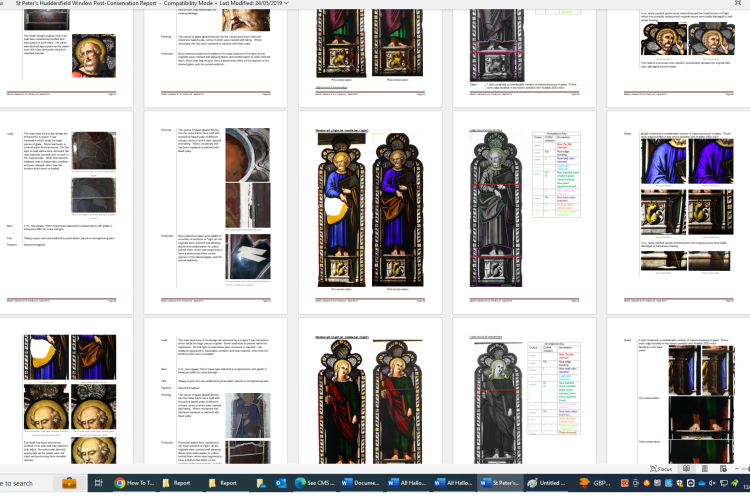750x500 pixels.
Task: Open the pinned File Explorer icon in the taskbar
Action: 261,483
